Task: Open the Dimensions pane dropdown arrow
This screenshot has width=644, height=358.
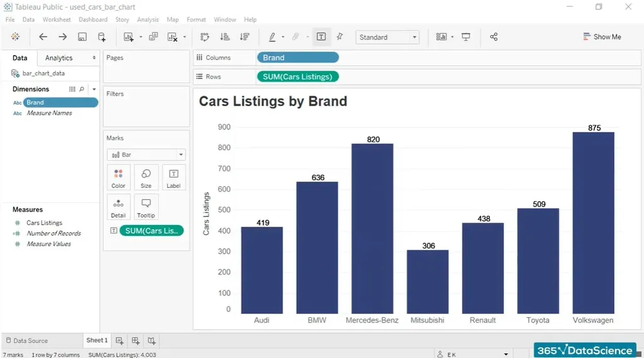Action: [94, 89]
